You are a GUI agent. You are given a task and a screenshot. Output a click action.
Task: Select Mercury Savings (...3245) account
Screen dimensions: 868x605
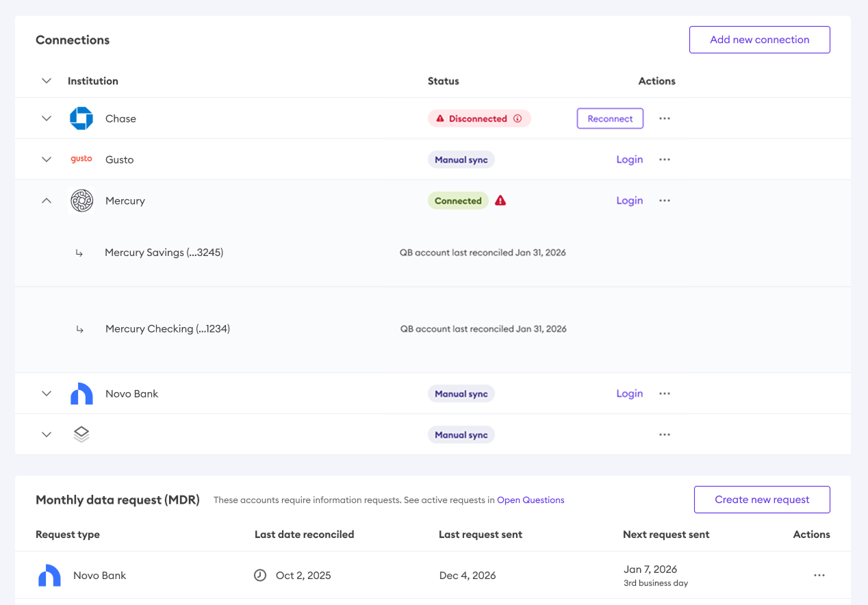click(164, 253)
